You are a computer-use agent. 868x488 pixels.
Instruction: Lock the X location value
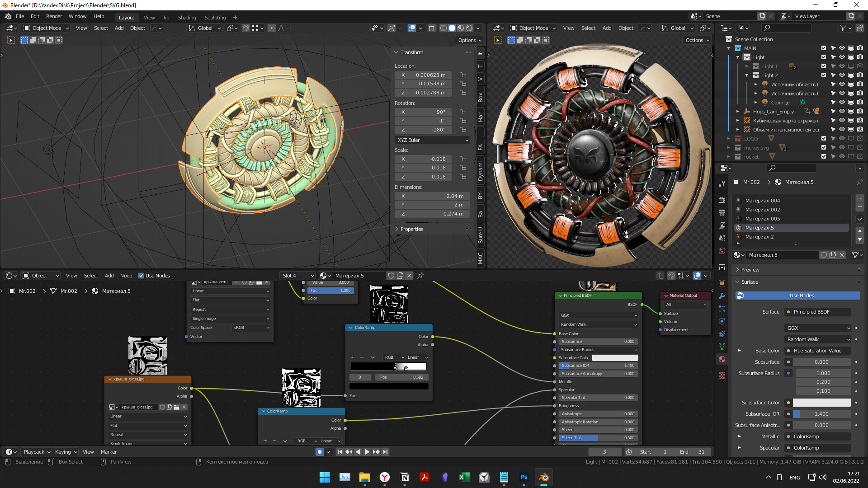463,75
